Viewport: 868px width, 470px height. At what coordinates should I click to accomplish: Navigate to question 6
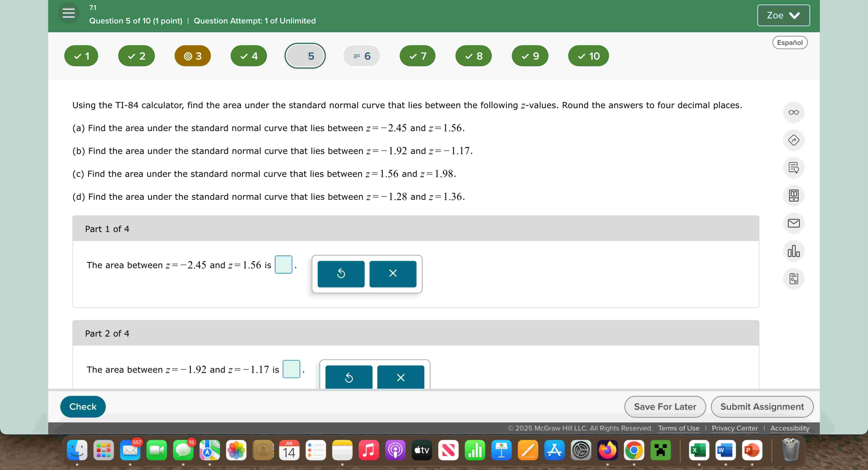pyautogui.click(x=361, y=56)
